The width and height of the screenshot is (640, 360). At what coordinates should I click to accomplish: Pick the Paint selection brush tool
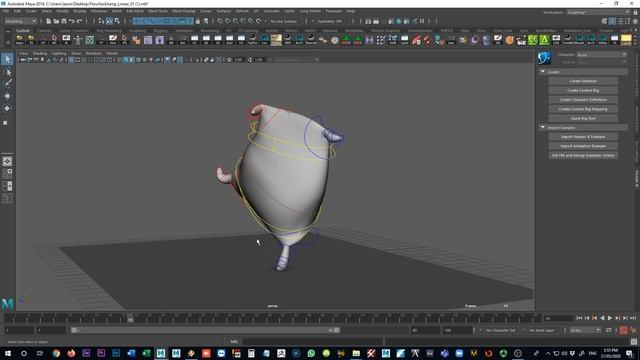click(x=7, y=83)
